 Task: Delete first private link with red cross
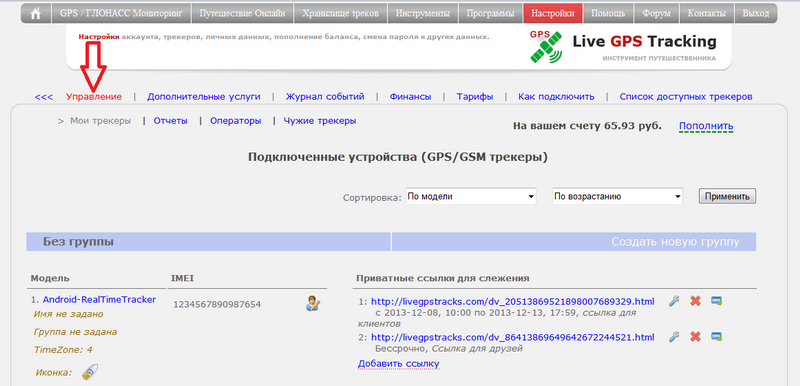695,301
